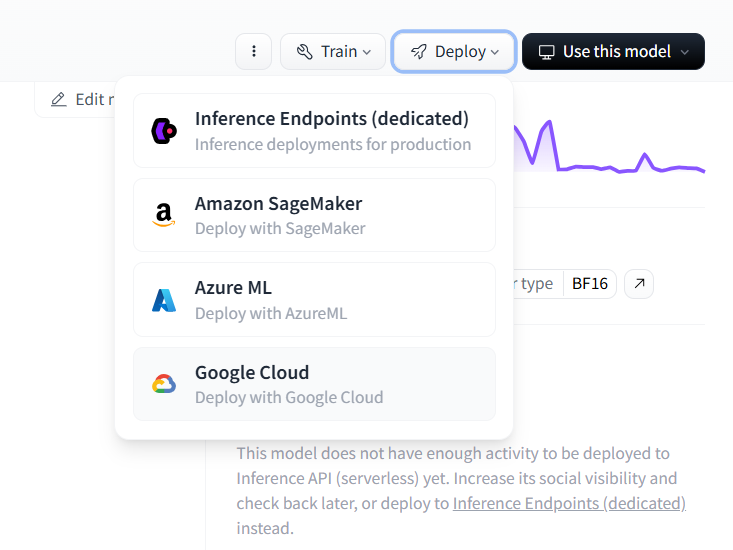Collapse the Deploy dropdown chevron
This screenshot has width=733, height=550.
pos(495,52)
